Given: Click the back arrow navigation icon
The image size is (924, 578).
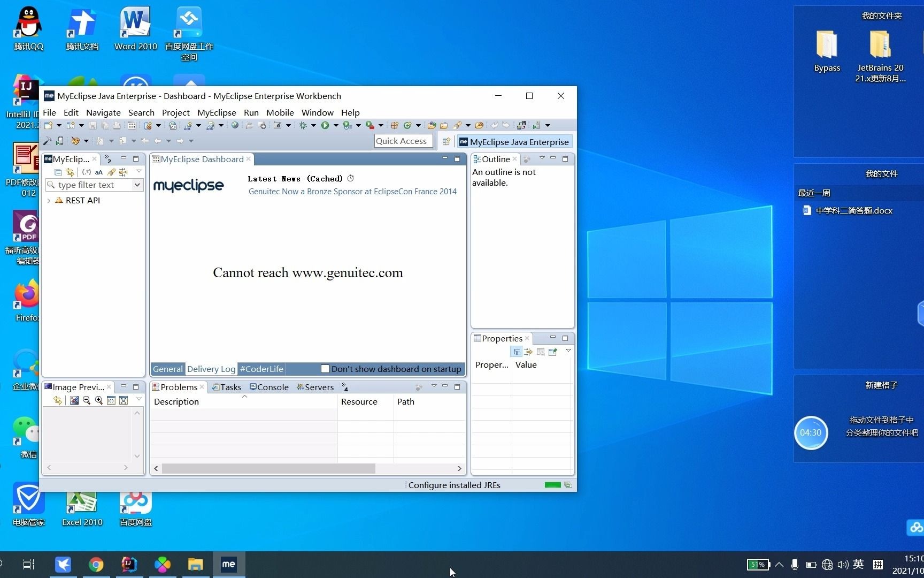Looking at the screenshot, I should tap(157, 141).
